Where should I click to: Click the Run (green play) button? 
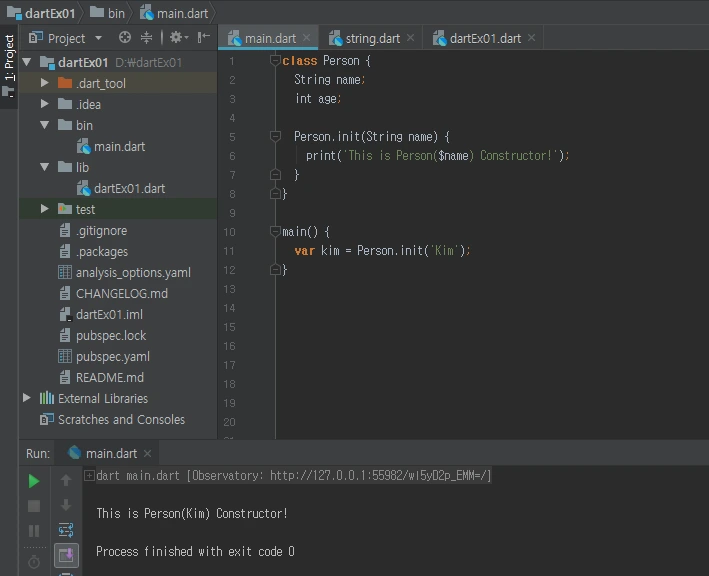coord(33,481)
